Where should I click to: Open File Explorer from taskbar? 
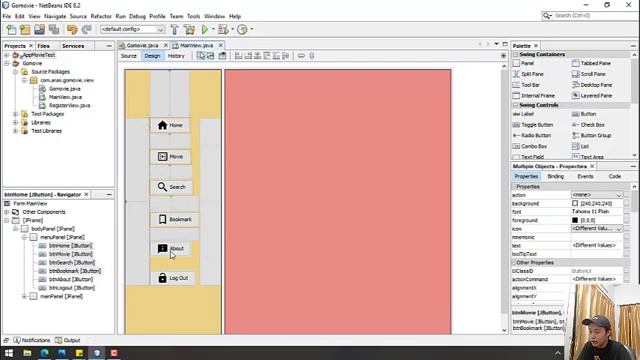coord(27,353)
